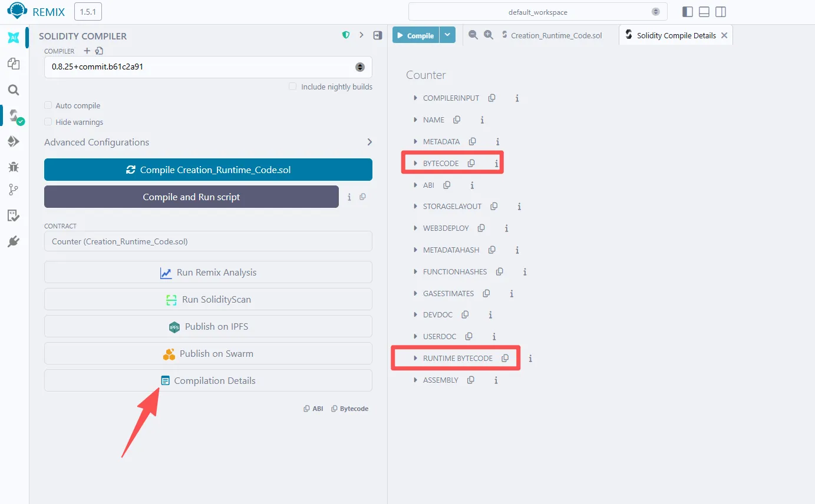Expand the RUNTIME BYTECODE entry
This screenshot has height=504, width=815.
(x=415, y=358)
